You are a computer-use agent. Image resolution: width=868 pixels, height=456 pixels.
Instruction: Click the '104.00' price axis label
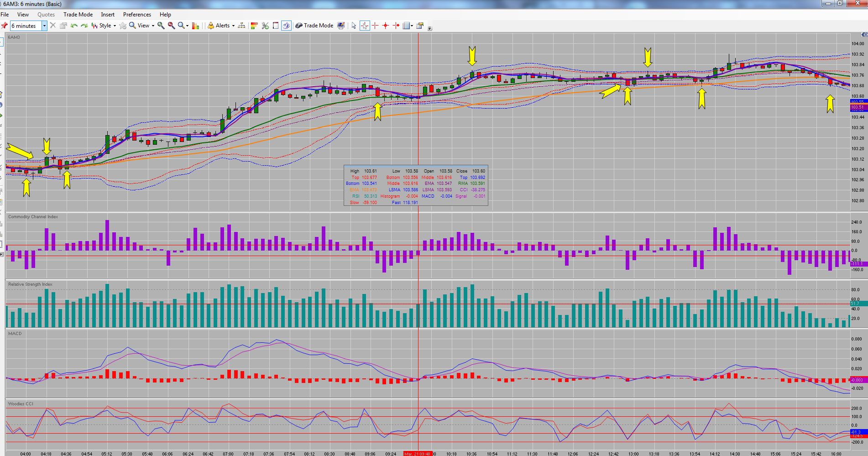click(858, 44)
